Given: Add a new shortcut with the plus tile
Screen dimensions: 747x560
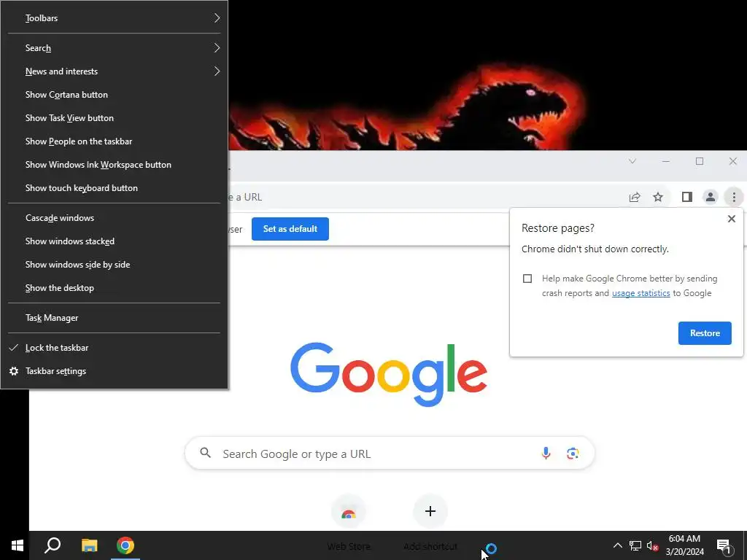Looking at the screenshot, I should click(430, 511).
